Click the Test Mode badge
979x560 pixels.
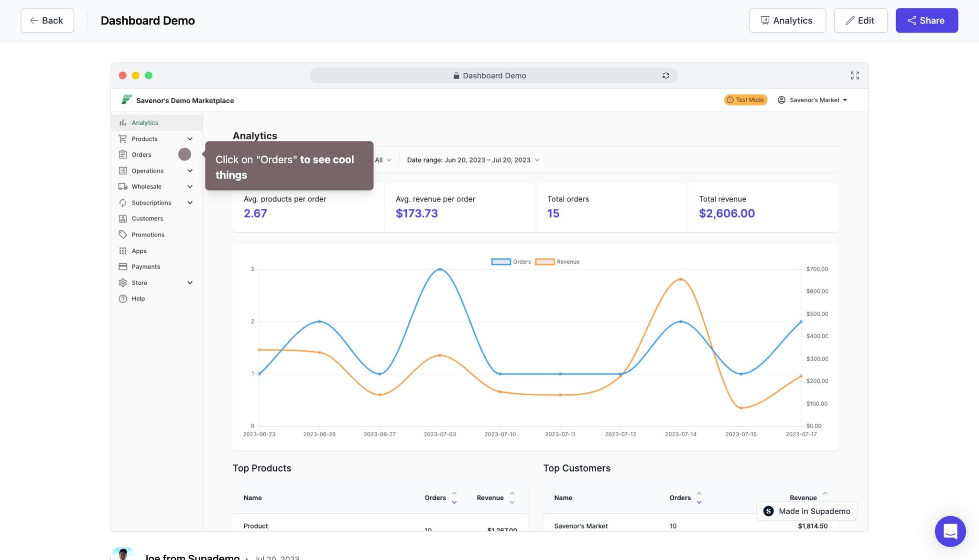click(745, 100)
